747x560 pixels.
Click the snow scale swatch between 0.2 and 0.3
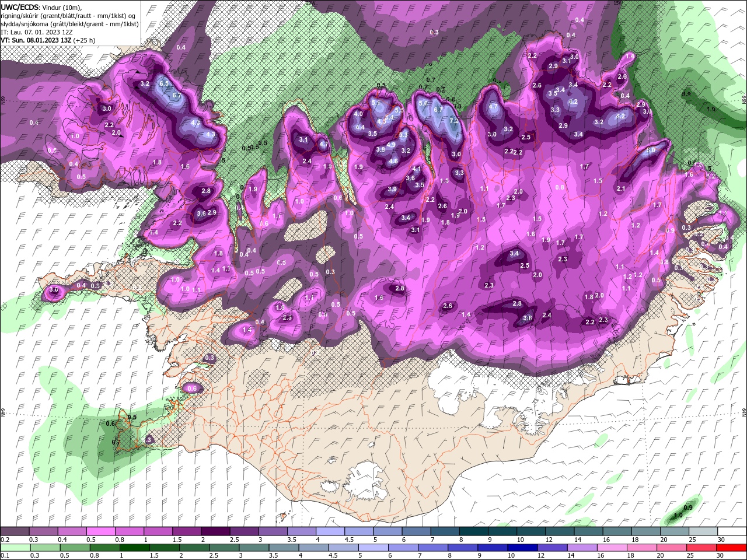15,532
